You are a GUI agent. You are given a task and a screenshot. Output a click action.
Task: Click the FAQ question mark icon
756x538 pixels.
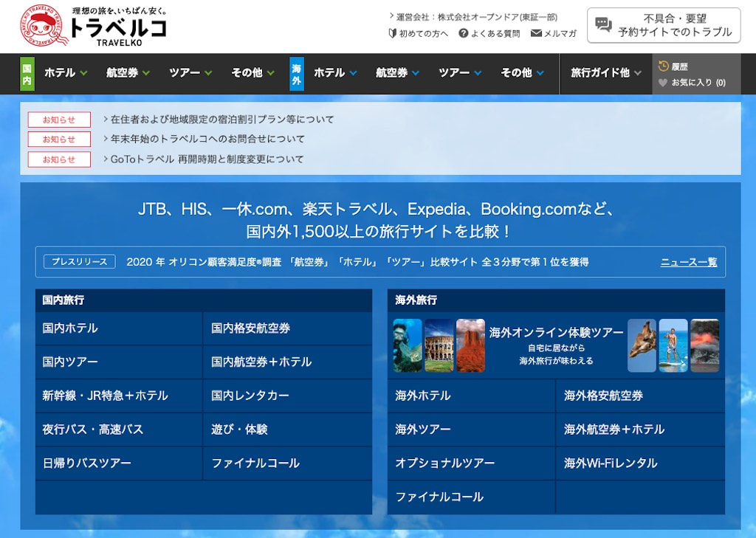(464, 33)
